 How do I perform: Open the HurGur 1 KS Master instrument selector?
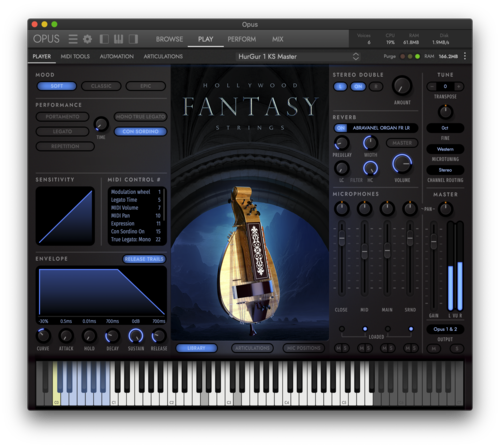coord(299,56)
